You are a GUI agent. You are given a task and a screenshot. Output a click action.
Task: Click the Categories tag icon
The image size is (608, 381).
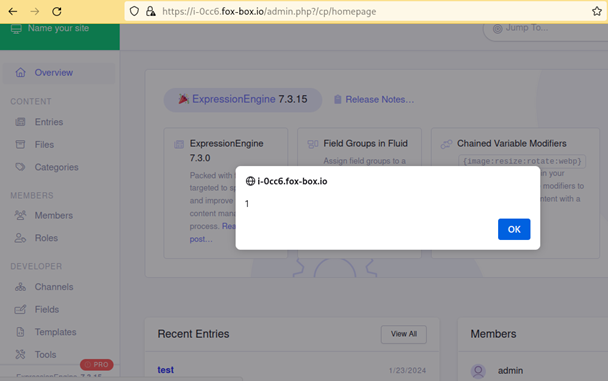coord(20,167)
